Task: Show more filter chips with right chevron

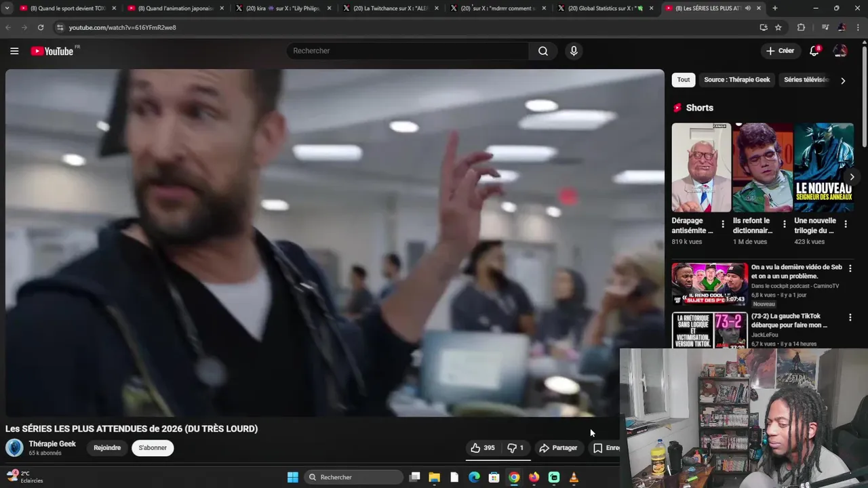Action: pyautogui.click(x=843, y=81)
